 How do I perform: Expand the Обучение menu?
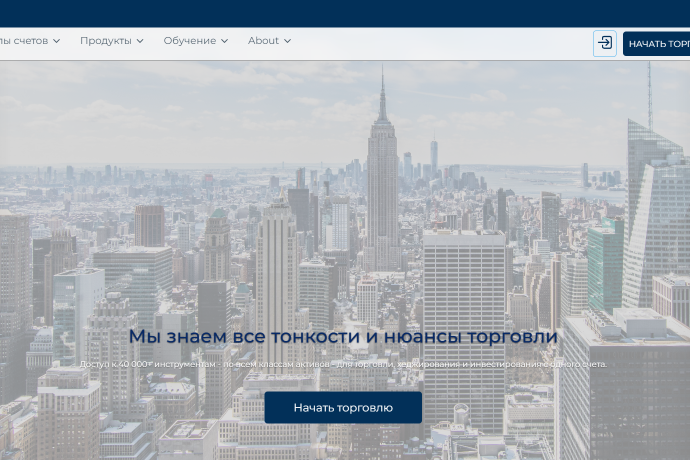[195, 40]
